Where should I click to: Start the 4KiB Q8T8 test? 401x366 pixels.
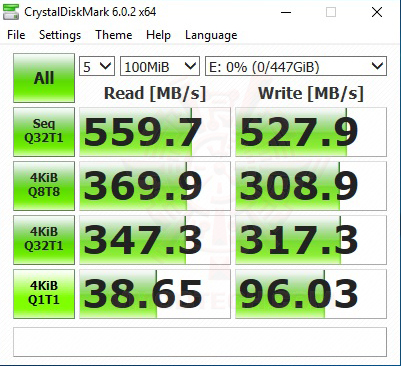pyautogui.click(x=44, y=186)
